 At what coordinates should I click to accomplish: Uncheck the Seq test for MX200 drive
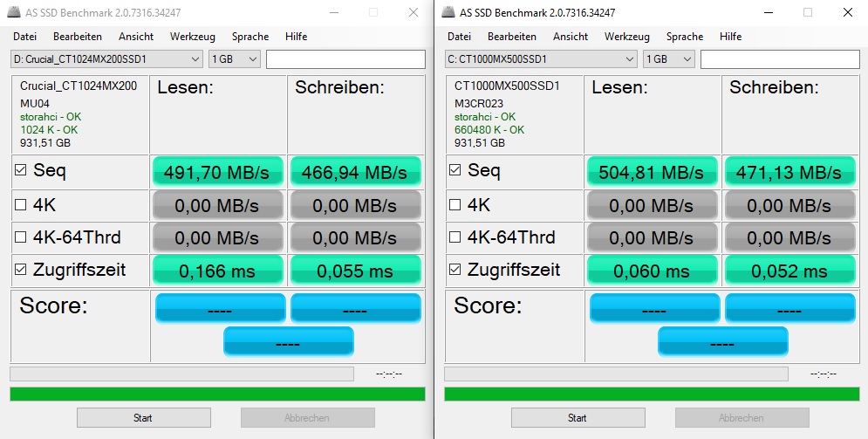20,170
